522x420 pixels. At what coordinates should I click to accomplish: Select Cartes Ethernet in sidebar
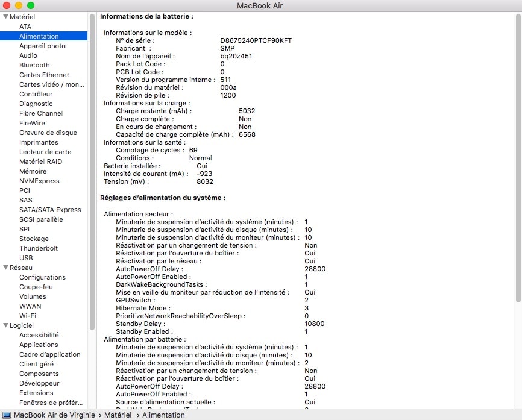click(x=44, y=75)
